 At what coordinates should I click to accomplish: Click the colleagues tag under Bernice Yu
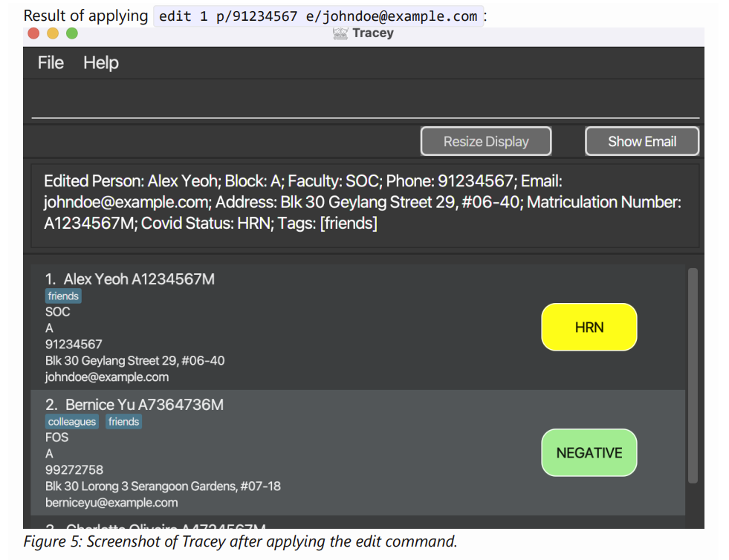[72, 422]
